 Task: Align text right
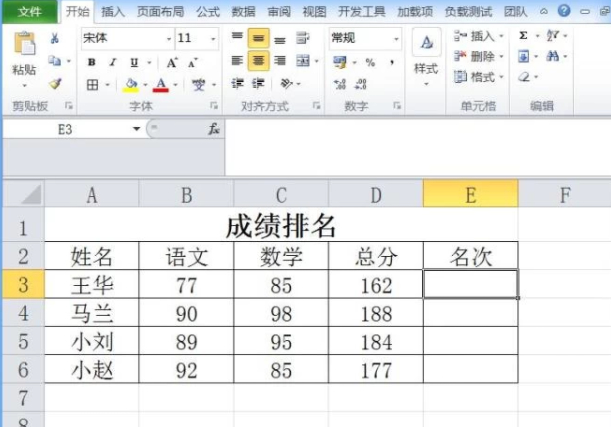coord(279,61)
